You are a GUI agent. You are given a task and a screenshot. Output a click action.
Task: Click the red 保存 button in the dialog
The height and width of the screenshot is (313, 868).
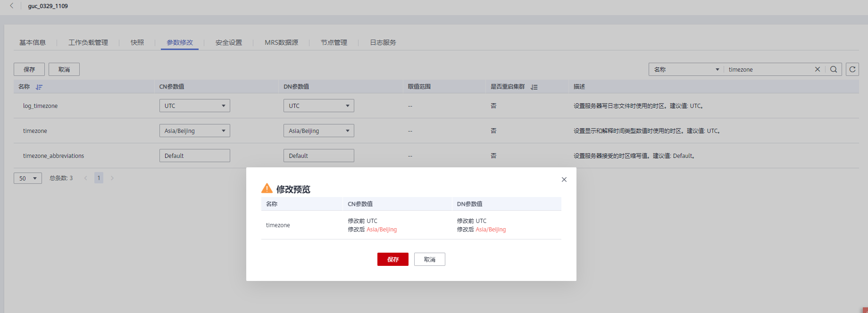tap(393, 259)
